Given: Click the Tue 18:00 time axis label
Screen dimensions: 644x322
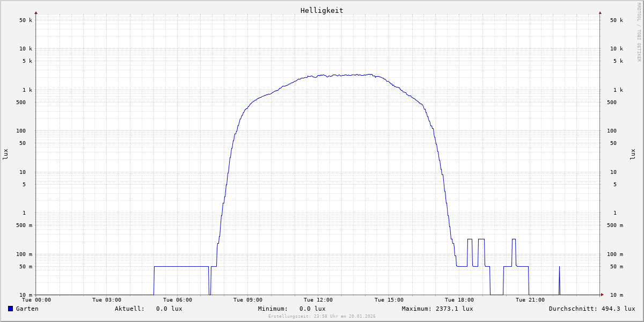Looking at the screenshot, I should (x=459, y=300).
